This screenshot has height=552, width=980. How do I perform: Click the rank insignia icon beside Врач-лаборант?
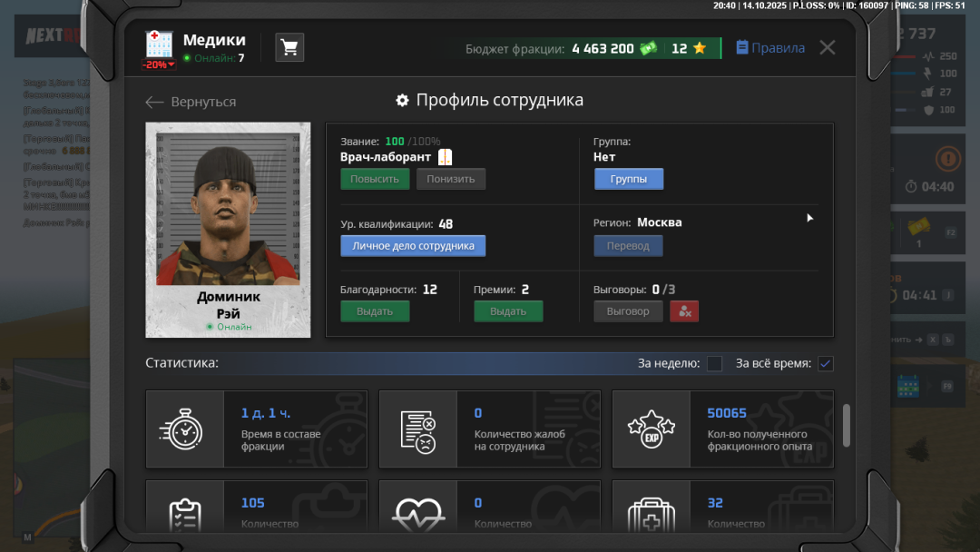pyautogui.click(x=445, y=157)
